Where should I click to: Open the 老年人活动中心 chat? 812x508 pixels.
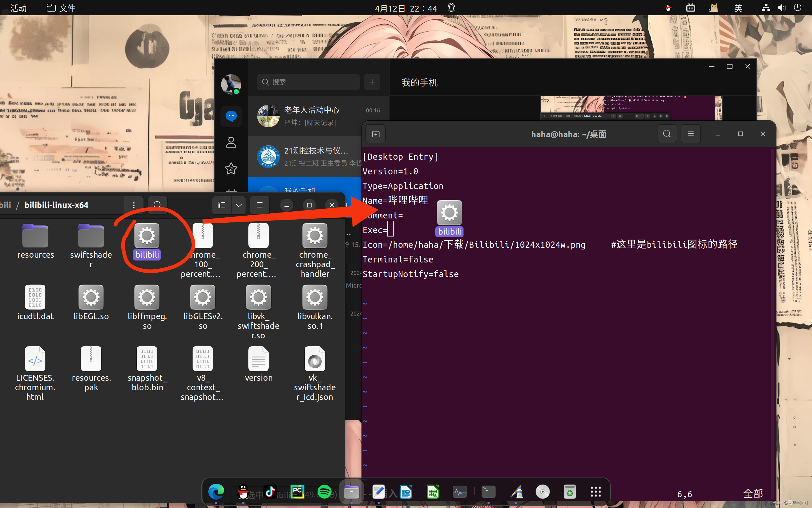coord(318,116)
